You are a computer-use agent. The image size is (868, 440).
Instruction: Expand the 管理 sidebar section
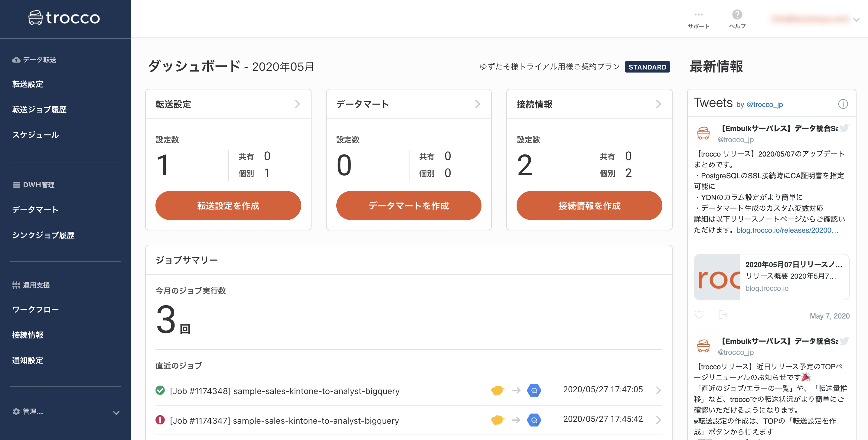tap(116, 412)
